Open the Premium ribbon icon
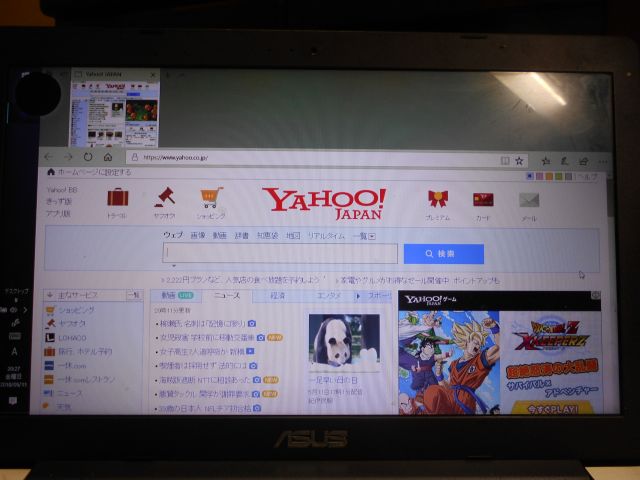This screenshot has width=640, height=480. coord(437,200)
